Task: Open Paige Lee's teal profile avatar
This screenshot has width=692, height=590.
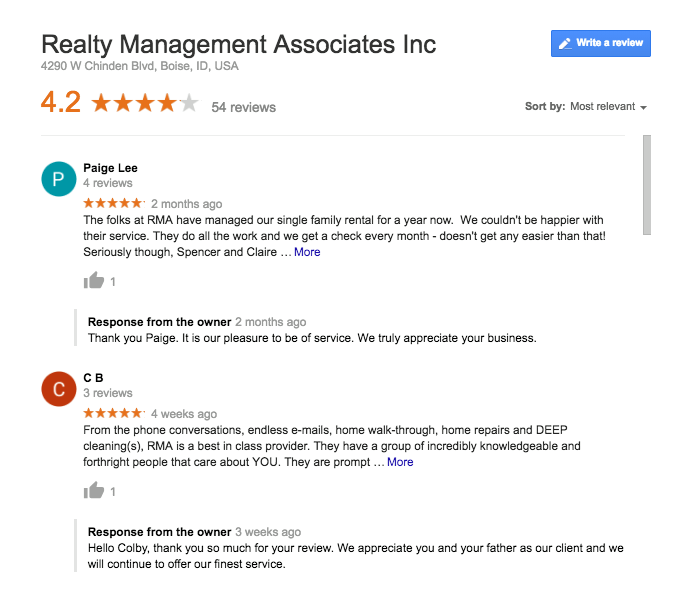Action: pyautogui.click(x=59, y=179)
